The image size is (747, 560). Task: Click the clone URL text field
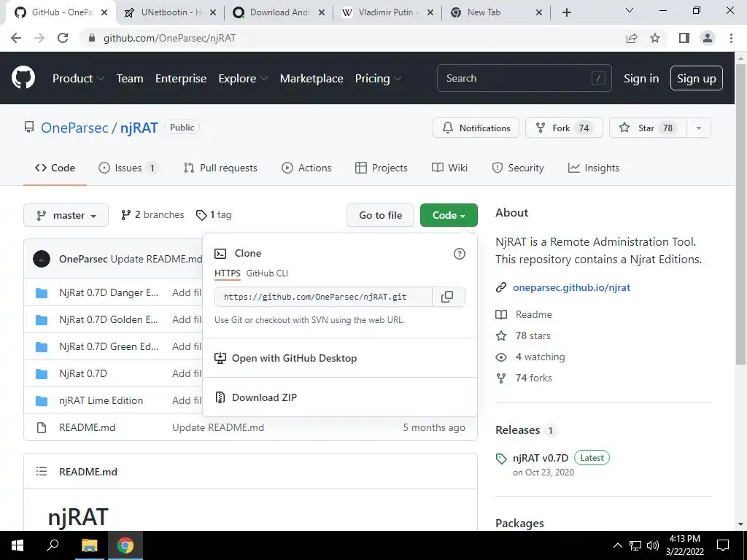pos(323,297)
